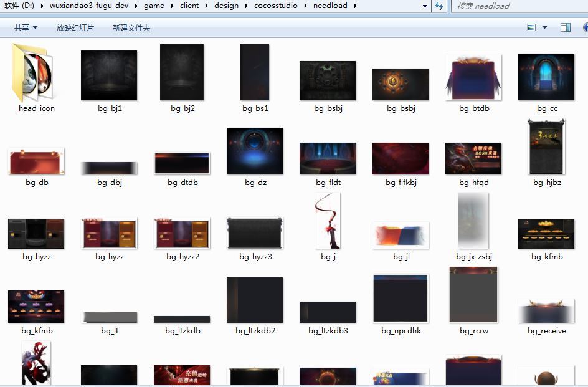Navigate to the client breadcrumb folder
This screenshot has height=387, width=588.
(x=189, y=6)
